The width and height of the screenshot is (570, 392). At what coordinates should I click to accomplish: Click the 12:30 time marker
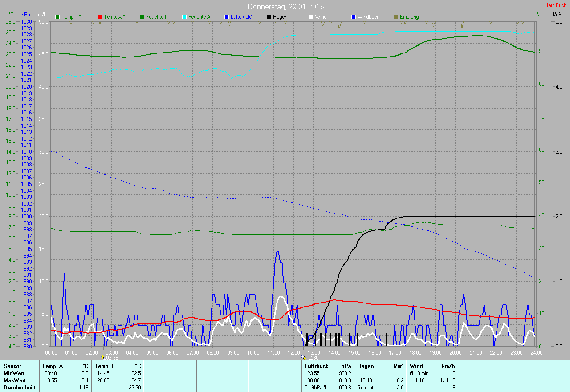[x=311, y=357]
